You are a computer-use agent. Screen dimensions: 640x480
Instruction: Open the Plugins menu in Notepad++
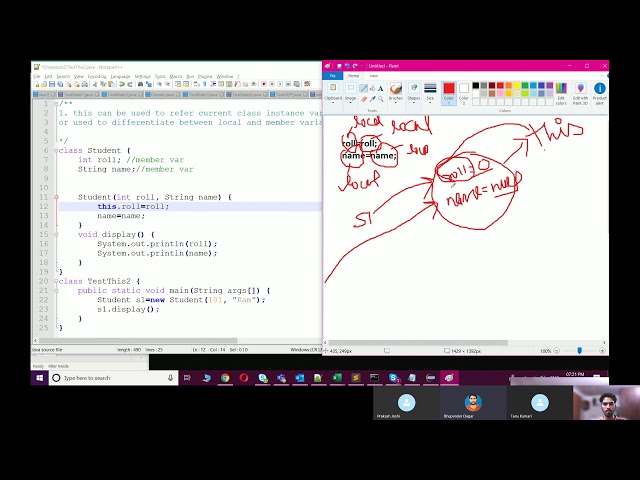[205, 76]
